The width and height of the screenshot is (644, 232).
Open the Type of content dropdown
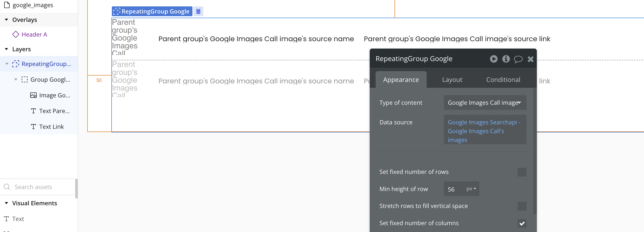tap(484, 103)
